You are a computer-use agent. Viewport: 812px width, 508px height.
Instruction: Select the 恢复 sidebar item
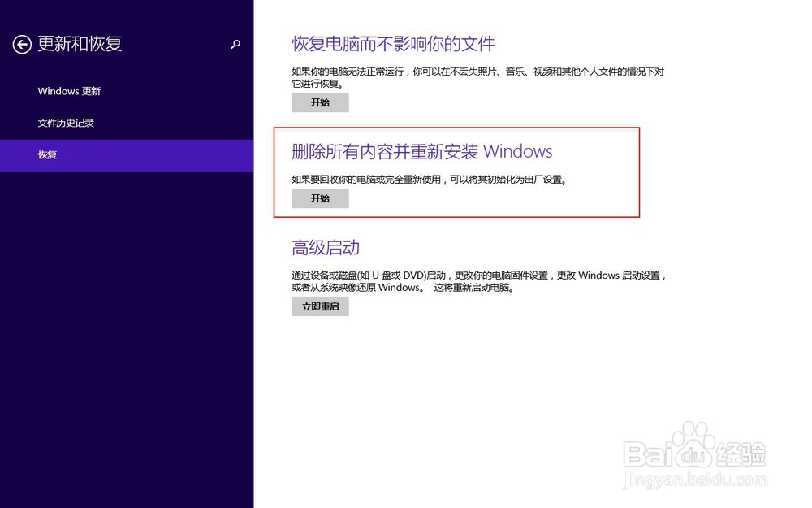[x=127, y=155]
